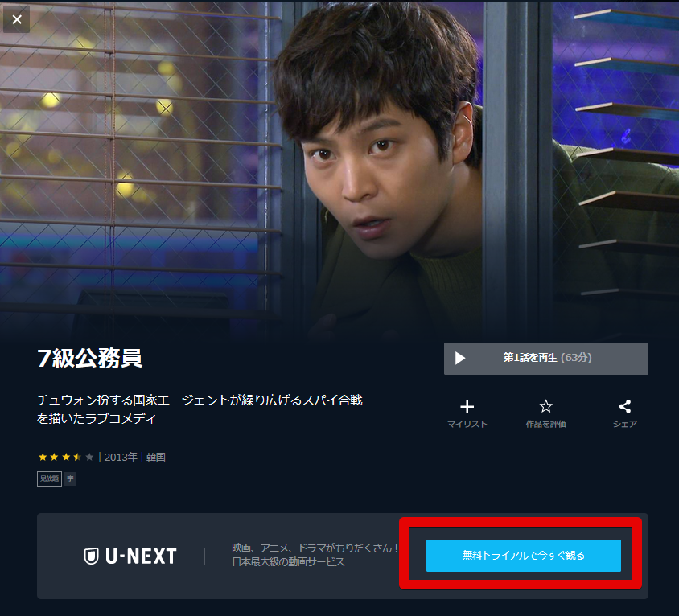Click the 韓国 country label
The height and width of the screenshot is (616, 679).
click(x=155, y=457)
